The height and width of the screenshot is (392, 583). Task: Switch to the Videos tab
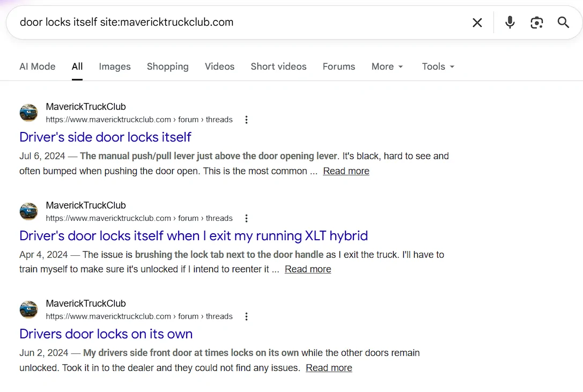point(219,66)
